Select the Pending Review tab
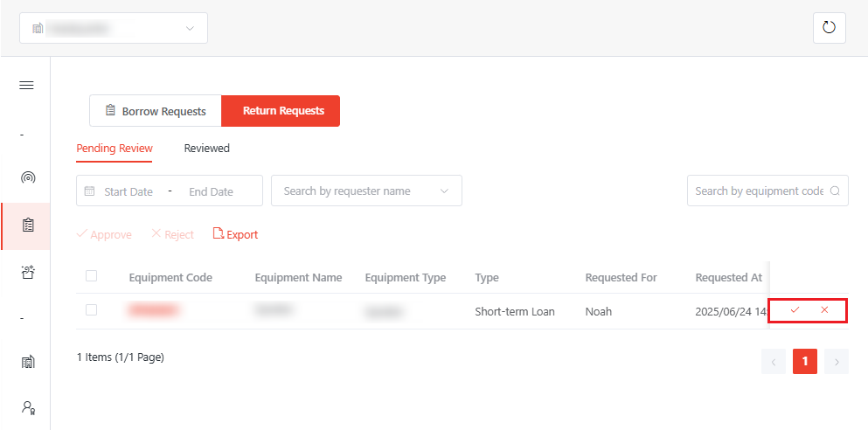 click(115, 149)
